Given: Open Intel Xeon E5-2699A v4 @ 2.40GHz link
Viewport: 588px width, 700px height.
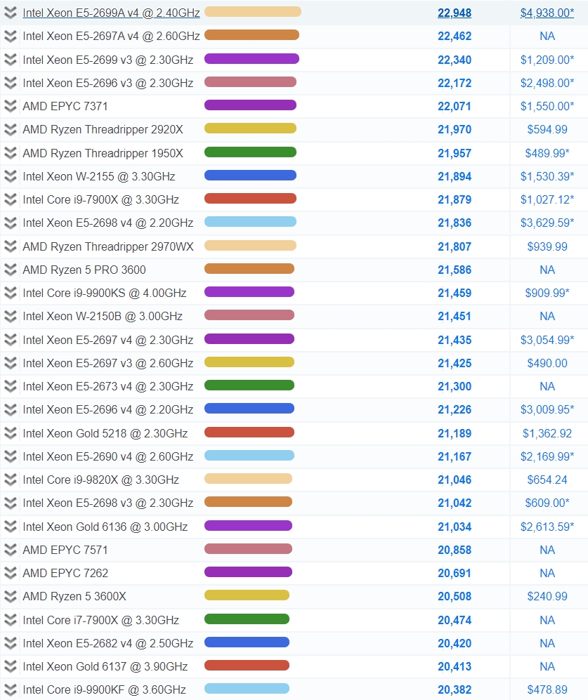Looking at the screenshot, I should coord(111,13).
